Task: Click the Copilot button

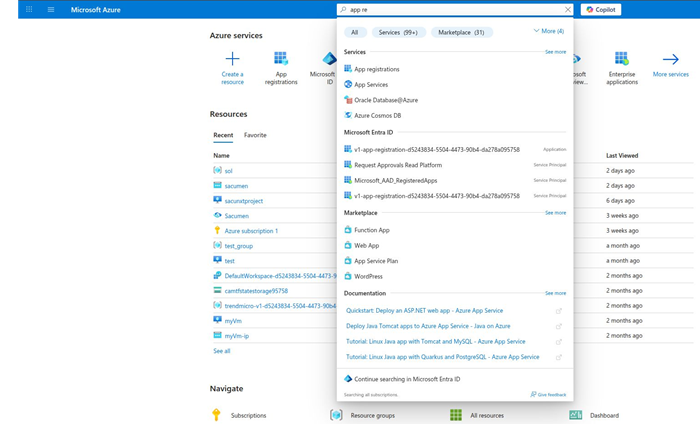Action: [x=601, y=10]
